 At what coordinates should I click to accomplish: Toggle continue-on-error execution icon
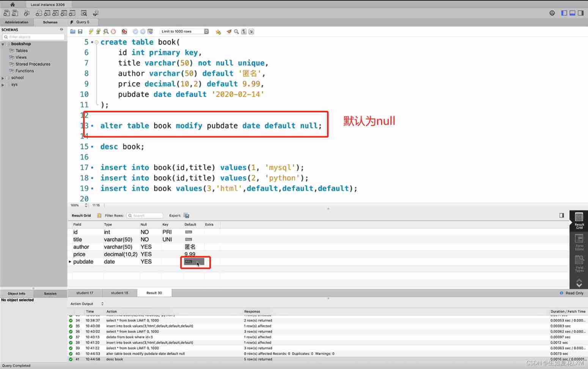tap(124, 32)
